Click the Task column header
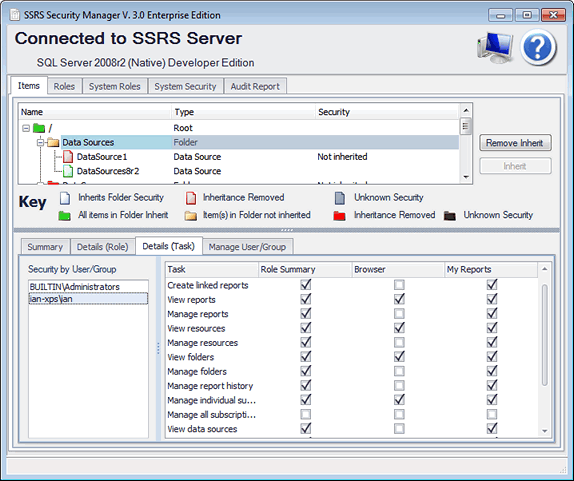The width and height of the screenshot is (574, 481). coord(212,269)
